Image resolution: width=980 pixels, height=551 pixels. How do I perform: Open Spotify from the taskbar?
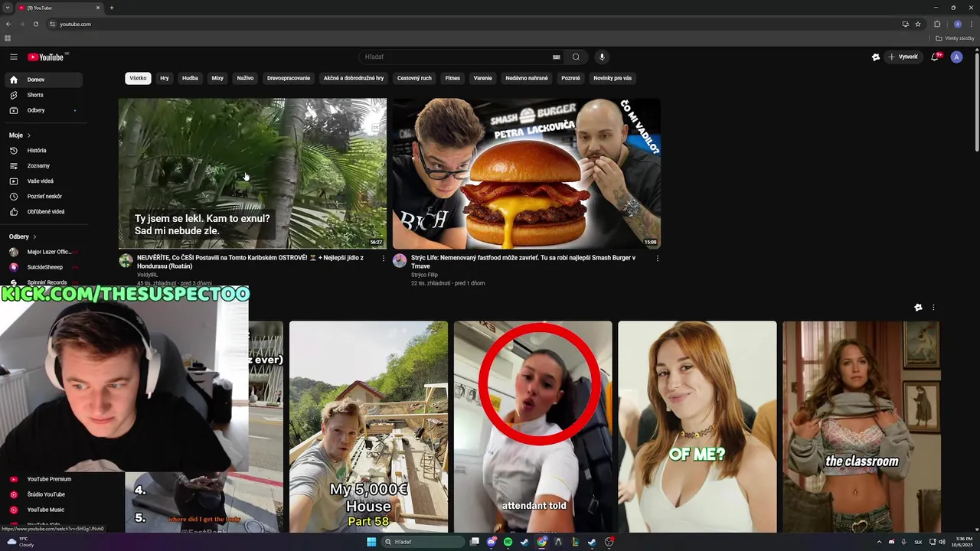pos(508,542)
